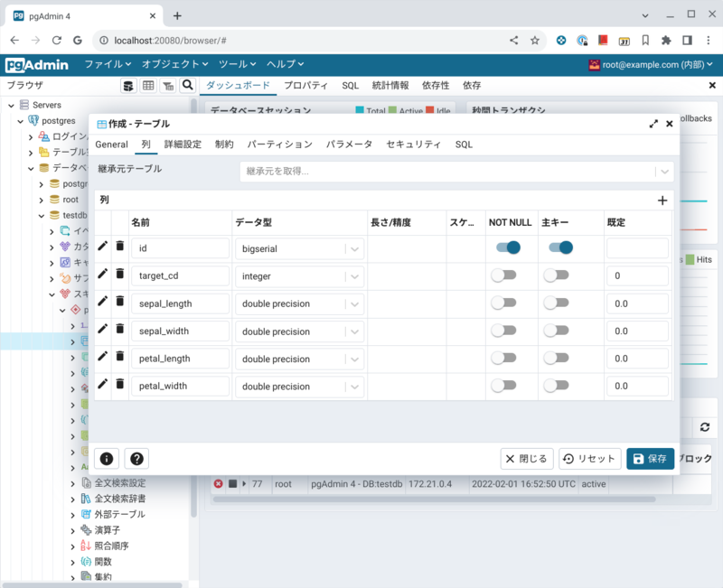Viewport: 723px width, 588px height.
Task: Click the browser search objects icon
Action: click(x=188, y=85)
